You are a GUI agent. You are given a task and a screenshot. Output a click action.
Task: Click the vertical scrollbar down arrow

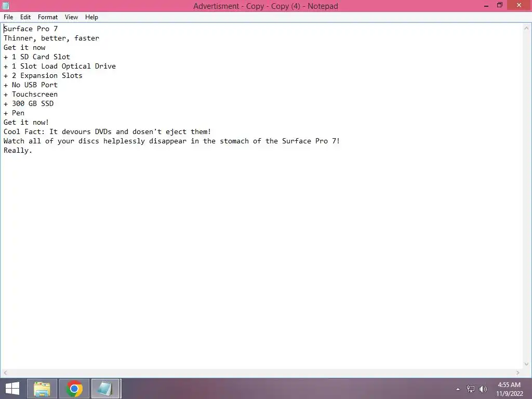point(527,364)
